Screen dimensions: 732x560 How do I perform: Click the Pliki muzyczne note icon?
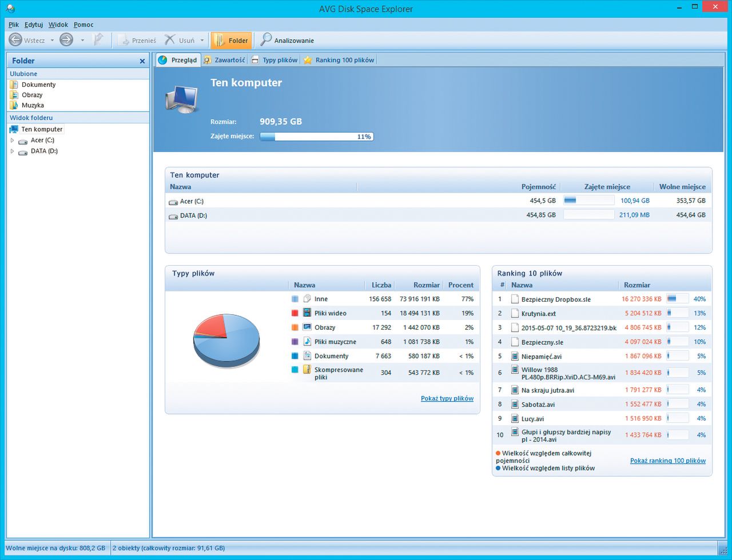pyautogui.click(x=307, y=341)
